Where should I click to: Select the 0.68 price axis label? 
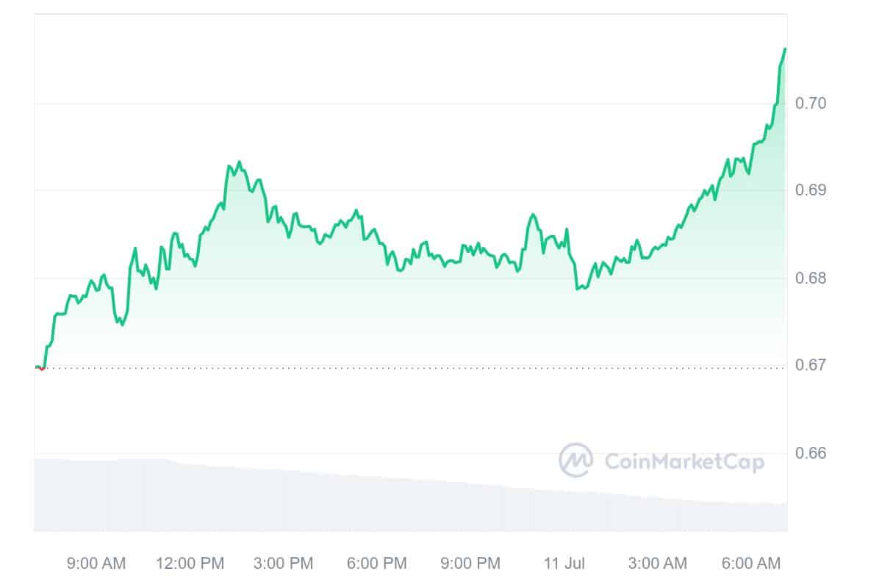(811, 278)
